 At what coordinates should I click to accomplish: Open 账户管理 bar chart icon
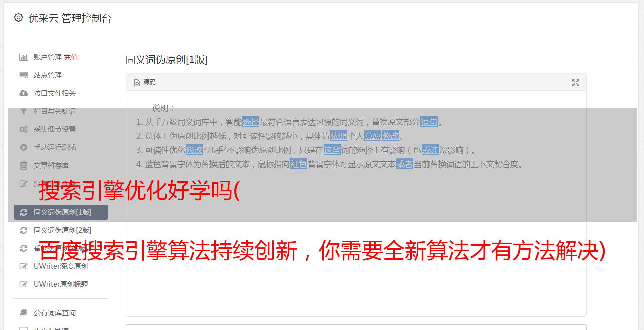point(23,57)
